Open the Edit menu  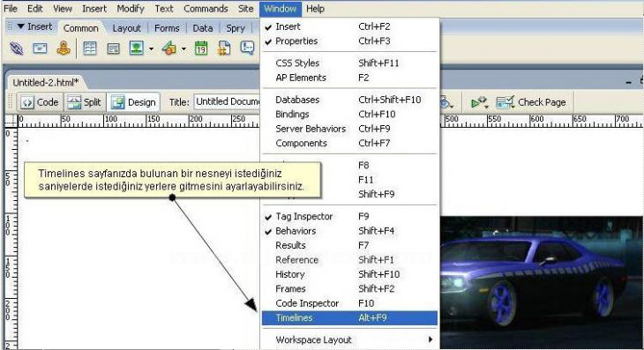click(x=35, y=9)
